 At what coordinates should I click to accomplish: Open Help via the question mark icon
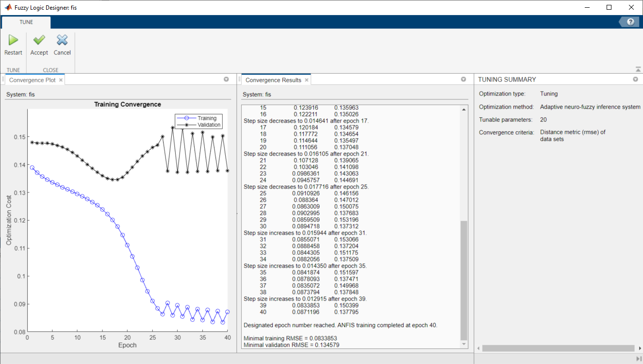[x=629, y=21]
